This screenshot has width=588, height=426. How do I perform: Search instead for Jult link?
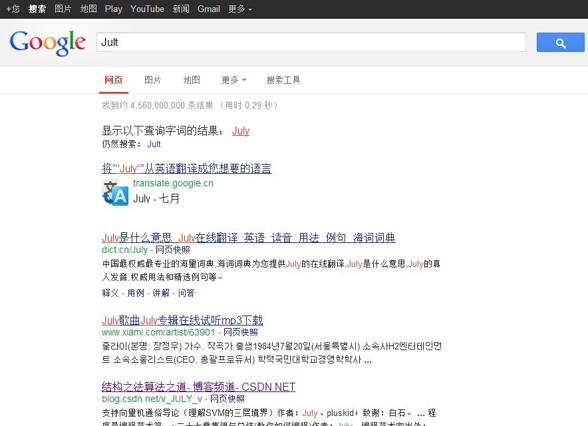point(154,144)
